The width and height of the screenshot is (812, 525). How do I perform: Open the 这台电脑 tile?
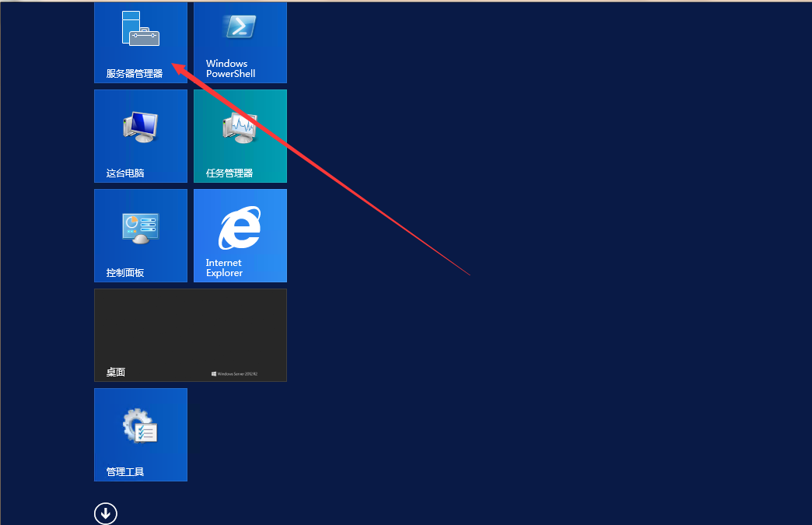click(140, 136)
